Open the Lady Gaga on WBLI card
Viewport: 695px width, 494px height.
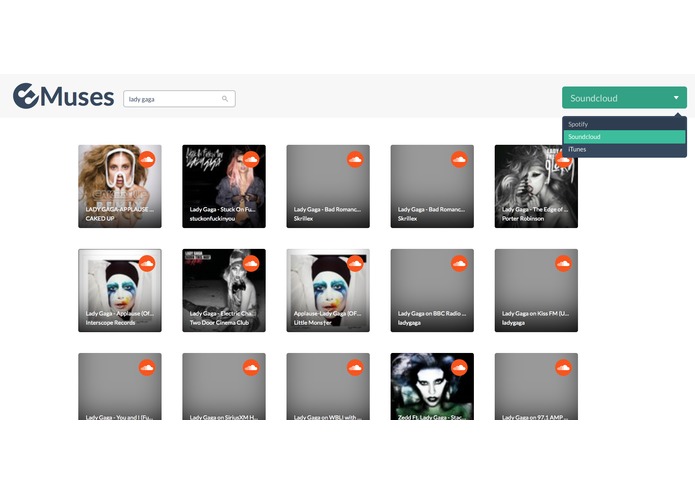pos(328,386)
